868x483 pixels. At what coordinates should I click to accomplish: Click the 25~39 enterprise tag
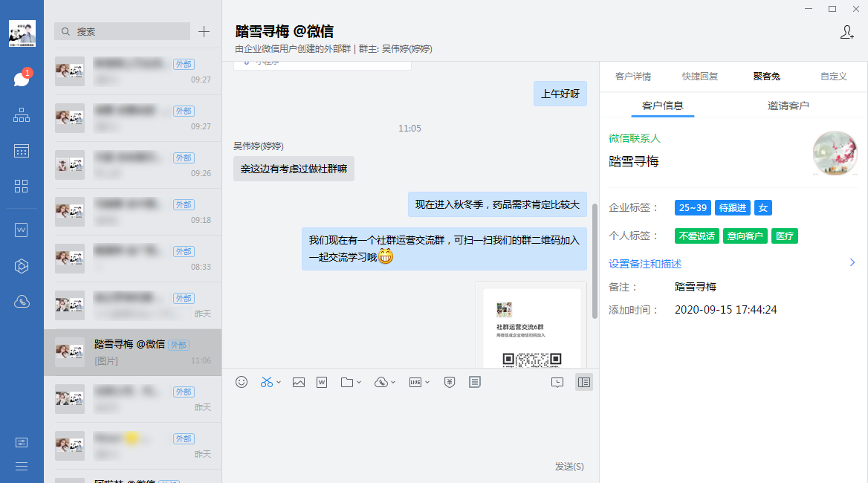(693, 208)
